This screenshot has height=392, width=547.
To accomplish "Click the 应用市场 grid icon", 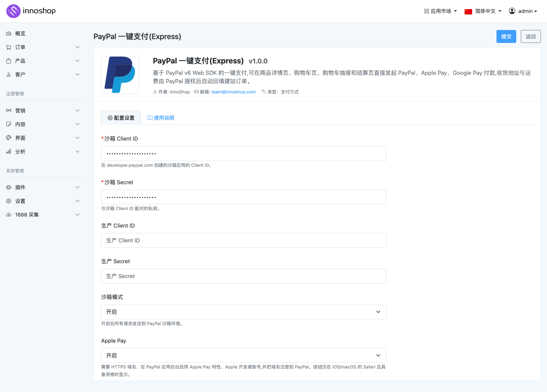I will click(427, 11).
